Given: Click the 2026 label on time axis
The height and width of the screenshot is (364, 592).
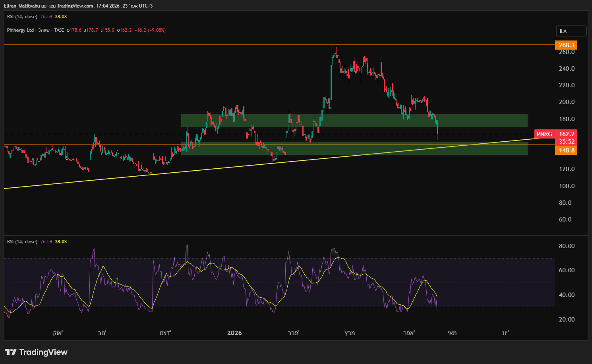Looking at the screenshot, I should tap(234, 333).
